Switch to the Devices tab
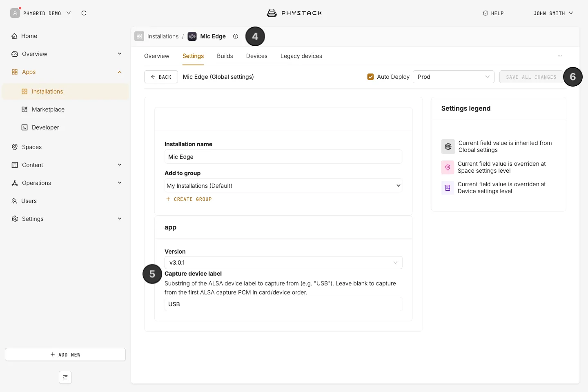 click(x=257, y=56)
